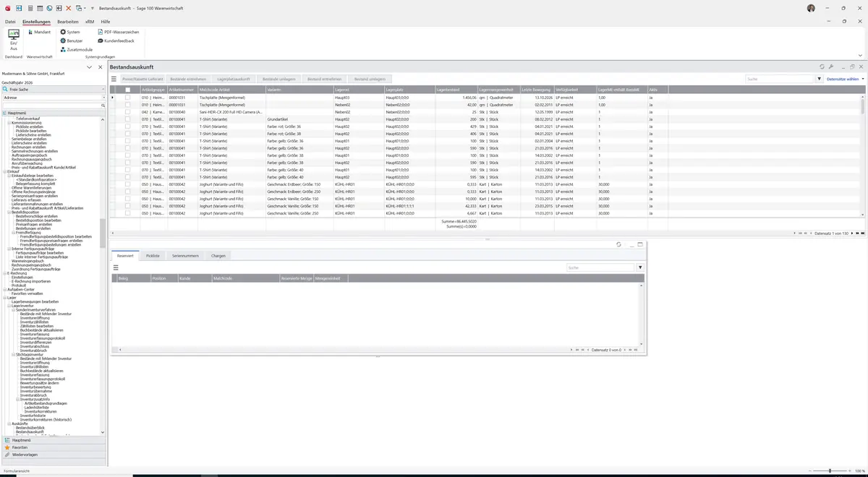Collapse the Freie Suche section
This screenshot has width=868, height=477.
pos(103,89)
